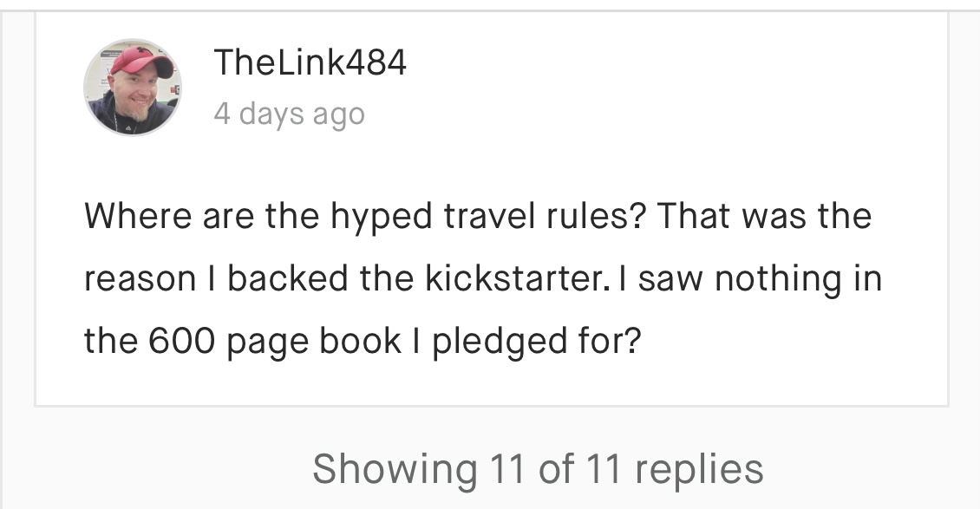Click the word 'book' in the last line
980x509 pixels.
click(x=356, y=342)
